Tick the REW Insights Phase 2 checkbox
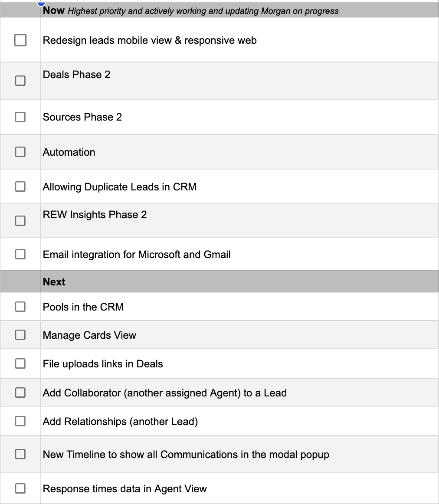Viewport: 439px width, 504px height. [20, 221]
